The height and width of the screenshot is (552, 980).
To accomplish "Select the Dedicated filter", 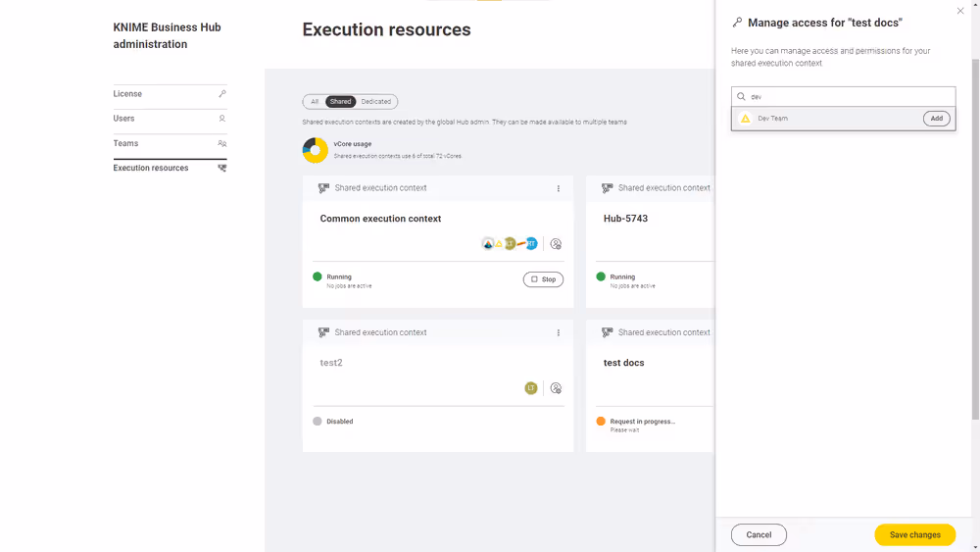I will [375, 101].
